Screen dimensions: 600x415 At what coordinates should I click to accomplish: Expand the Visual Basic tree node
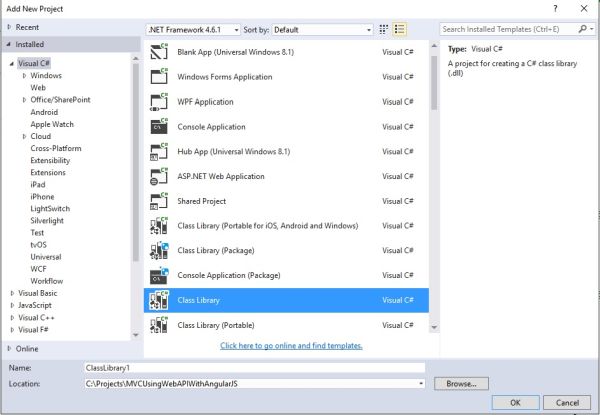(x=12, y=293)
